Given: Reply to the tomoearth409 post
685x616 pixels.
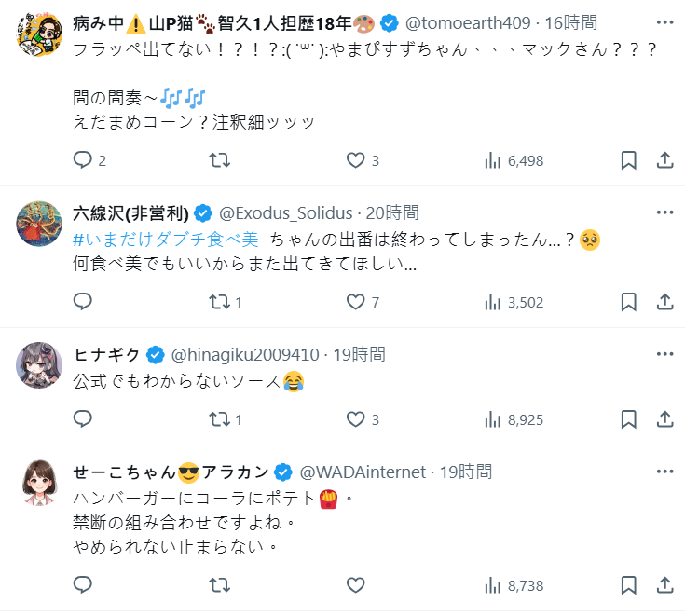Looking at the screenshot, I should tap(83, 160).
